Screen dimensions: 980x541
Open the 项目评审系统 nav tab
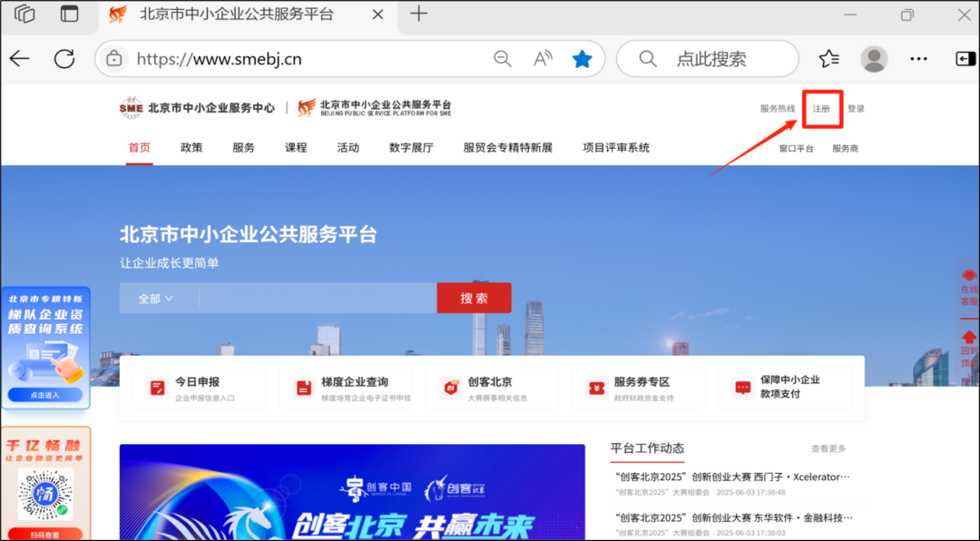point(616,148)
